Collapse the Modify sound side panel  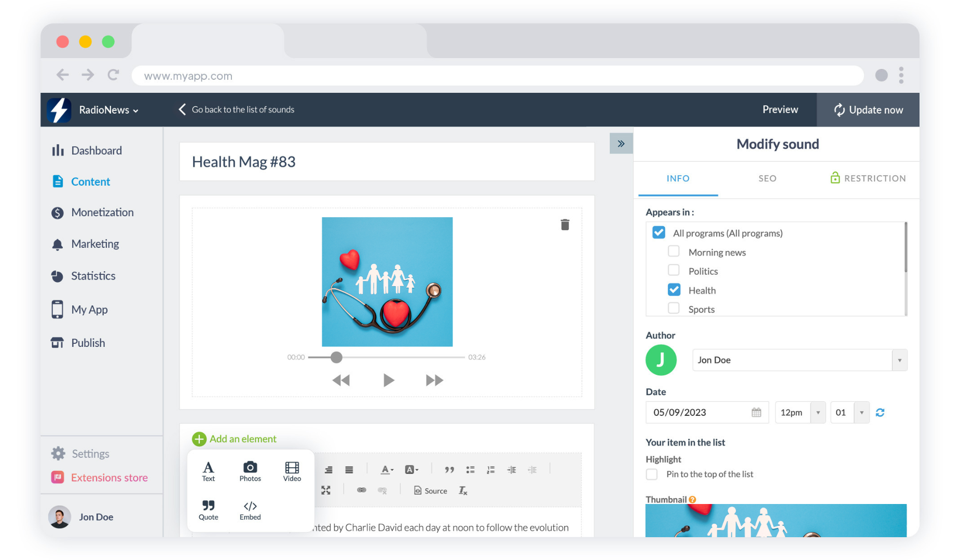(621, 144)
